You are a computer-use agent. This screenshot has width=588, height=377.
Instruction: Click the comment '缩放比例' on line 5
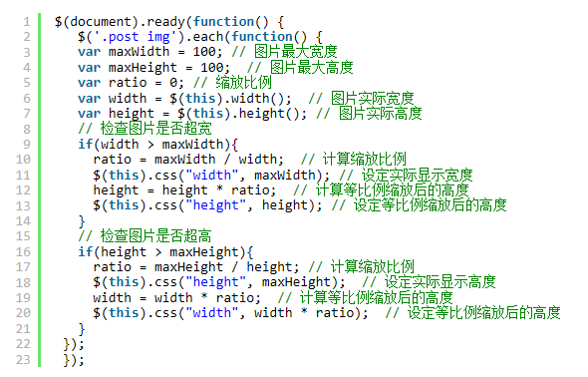[x=243, y=83]
